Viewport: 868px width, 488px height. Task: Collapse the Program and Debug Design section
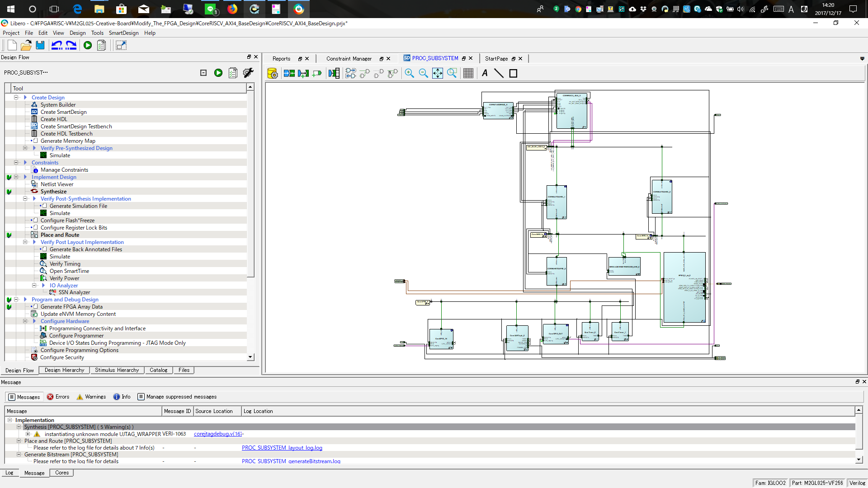(16, 299)
